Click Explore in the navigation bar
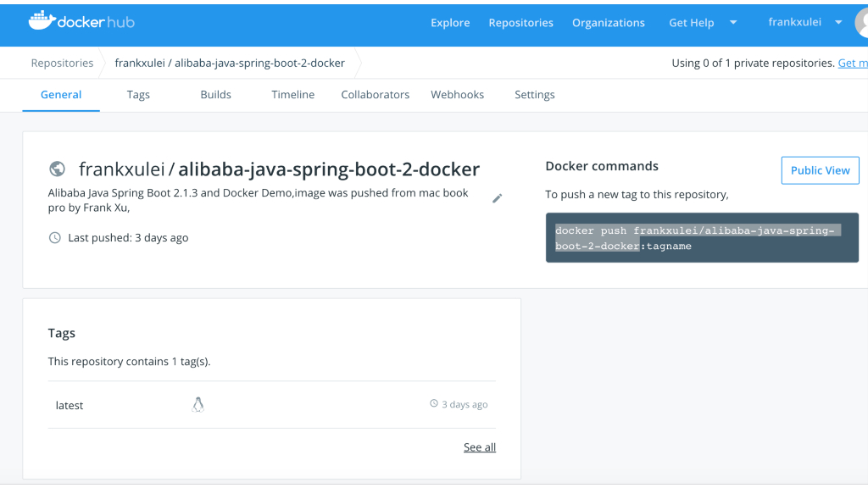This screenshot has width=868, height=488. tap(450, 23)
